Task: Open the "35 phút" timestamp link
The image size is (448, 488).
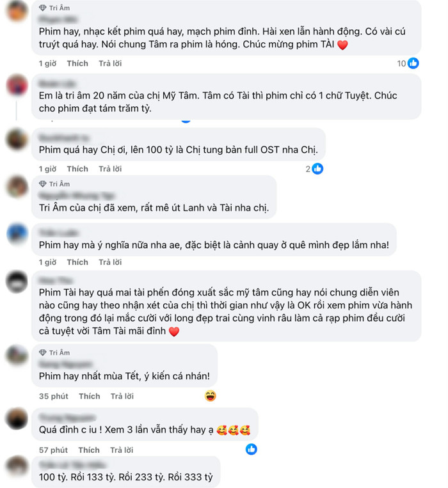Action: click(x=53, y=396)
